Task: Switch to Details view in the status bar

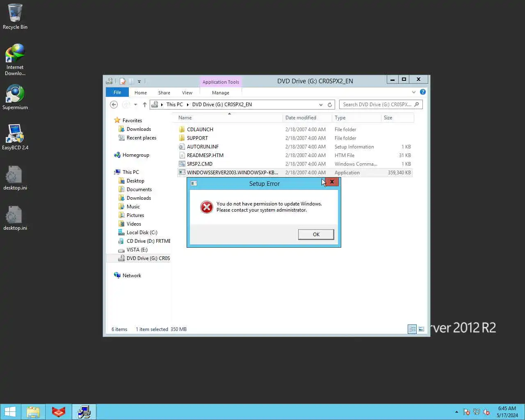Action: coord(412,329)
